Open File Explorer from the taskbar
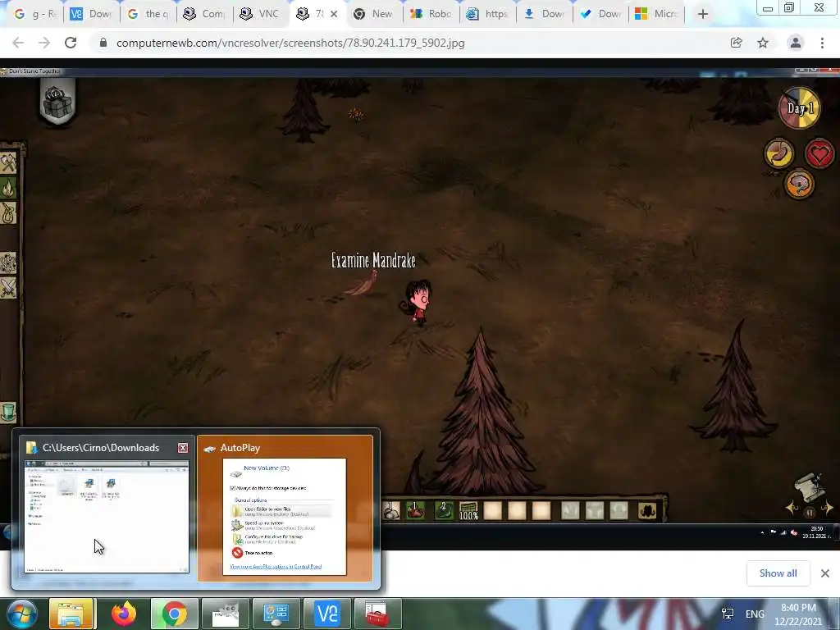 tap(71, 614)
